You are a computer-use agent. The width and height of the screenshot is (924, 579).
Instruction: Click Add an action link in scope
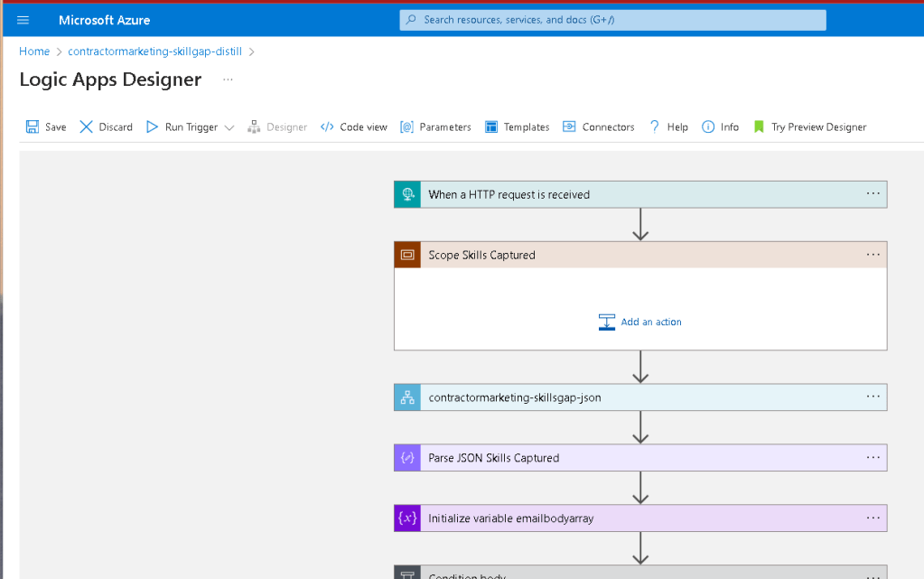(651, 322)
